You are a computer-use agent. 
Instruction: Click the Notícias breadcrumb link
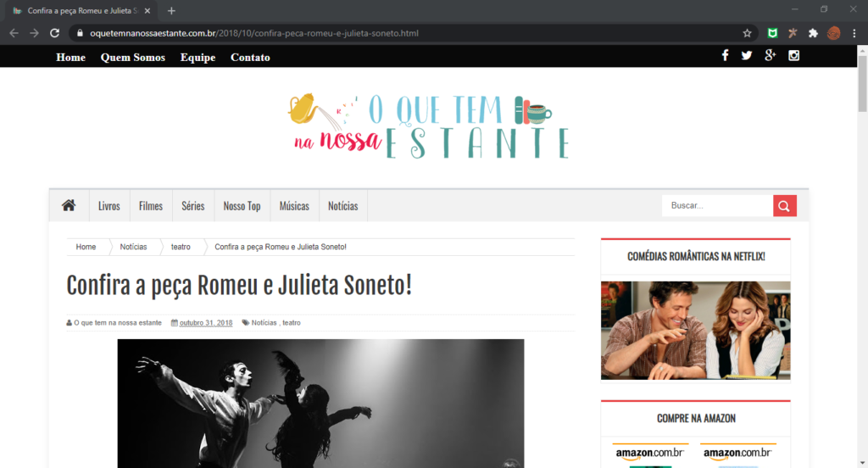tap(133, 247)
